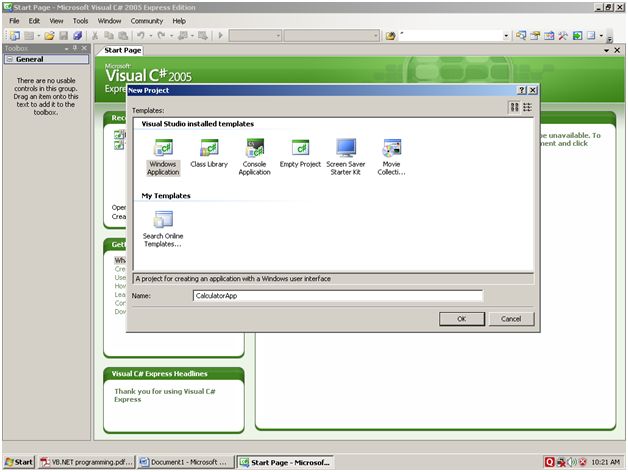The width and height of the screenshot is (628, 472).
Task: Switch to Document1 Microsoft Word taskbar item
Action: coord(185,462)
